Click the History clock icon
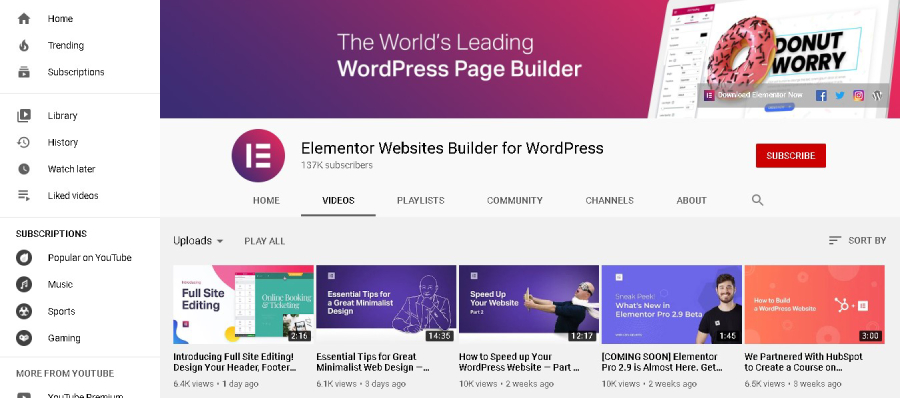900x398 pixels. pos(24,142)
